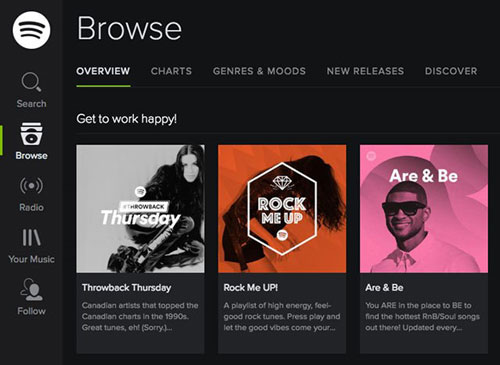Select the Browse sidebar icon
The width and height of the screenshot is (500, 365).
[31, 134]
